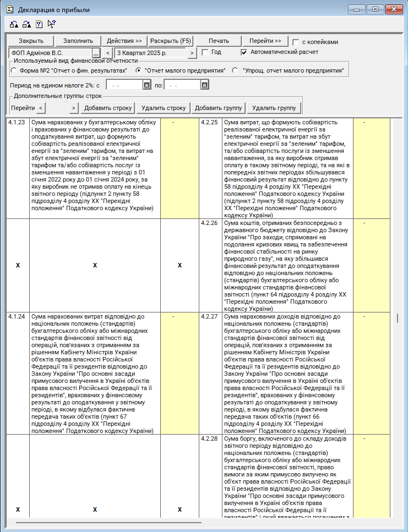The height and width of the screenshot is (532, 408).
Task: Select 'Форма №2 Отчет о фин. результатах' radio
Action: 14,70
